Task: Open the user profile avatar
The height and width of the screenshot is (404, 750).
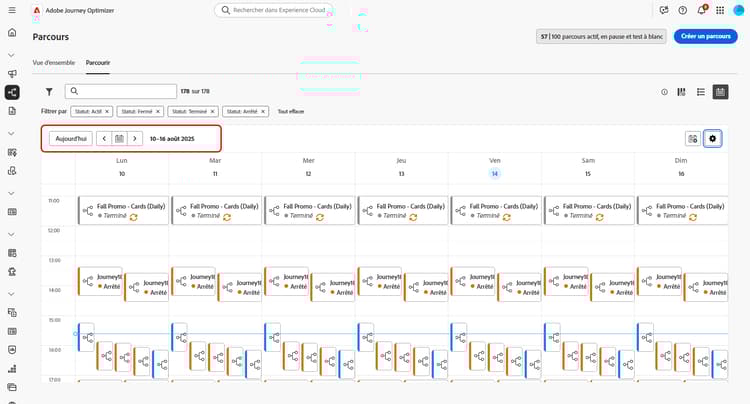Action: tap(739, 10)
